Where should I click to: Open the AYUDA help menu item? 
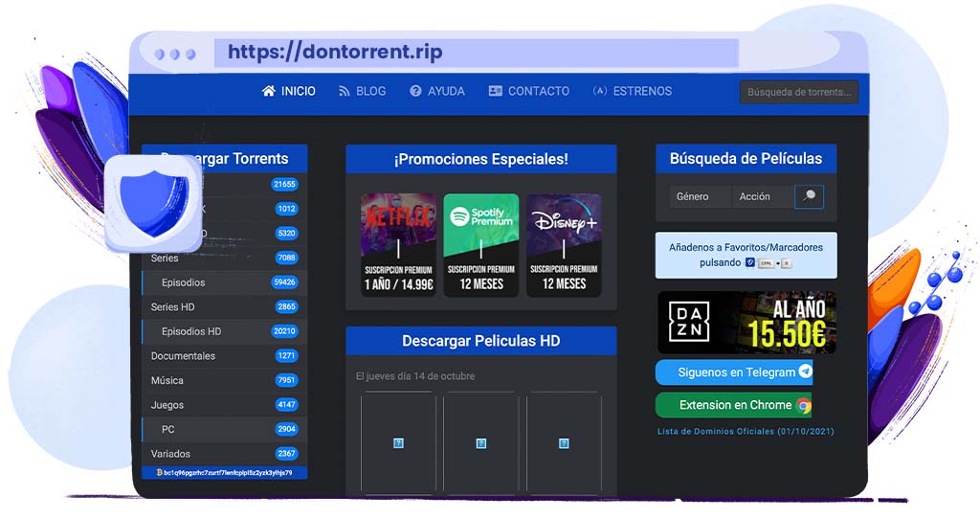(437, 91)
